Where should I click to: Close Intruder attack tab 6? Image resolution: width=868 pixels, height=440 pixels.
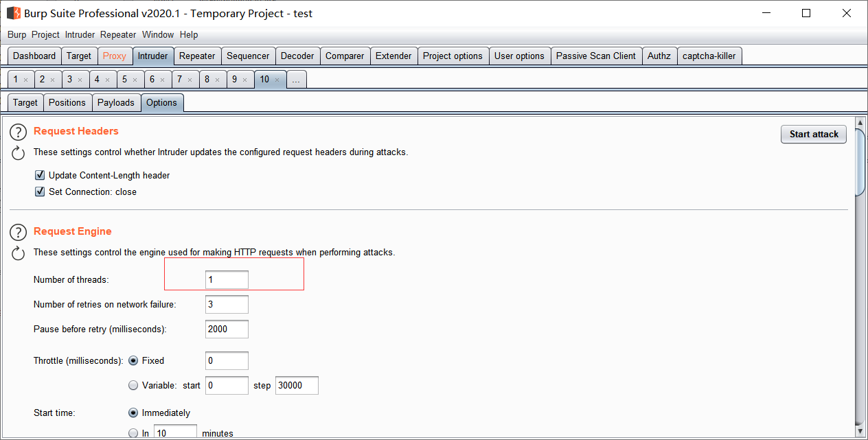[x=162, y=80]
